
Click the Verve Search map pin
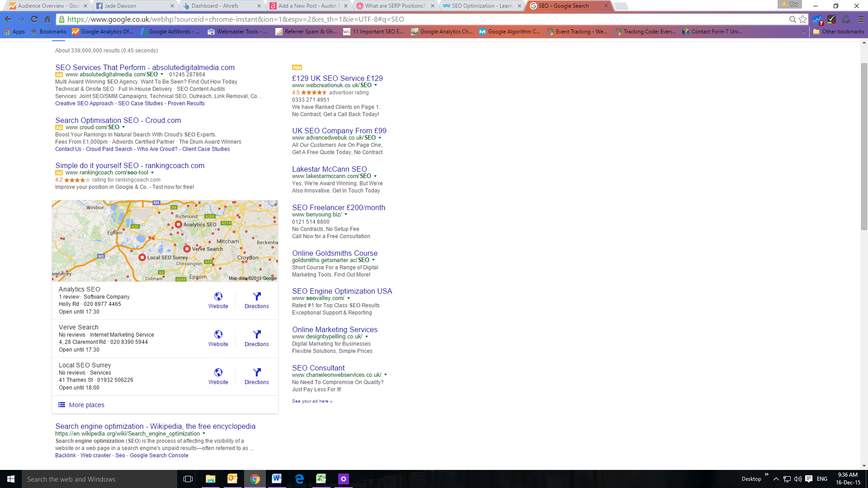(x=187, y=249)
